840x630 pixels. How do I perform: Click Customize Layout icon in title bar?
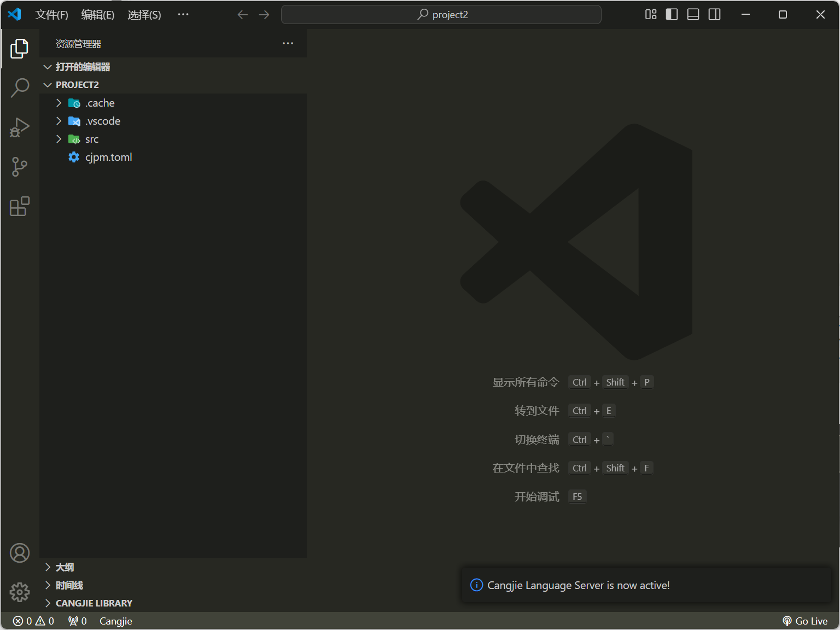[651, 15]
